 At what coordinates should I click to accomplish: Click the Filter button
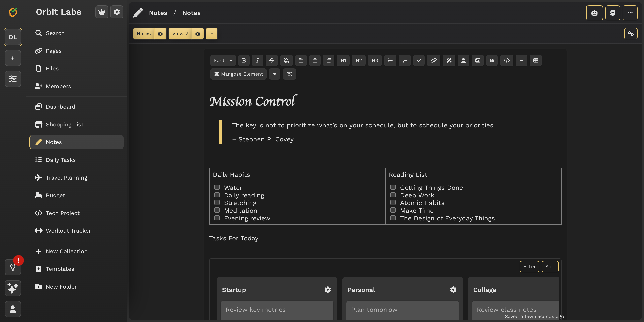pos(529,266)
